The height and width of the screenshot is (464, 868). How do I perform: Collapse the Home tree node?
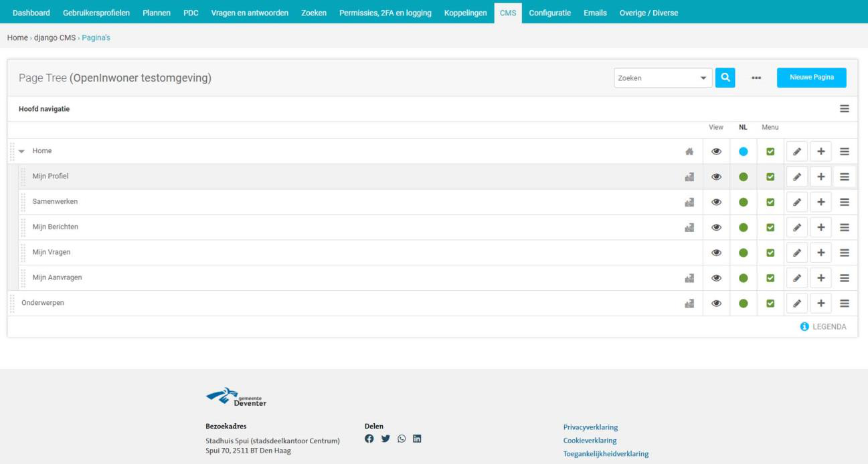(22, 152)
